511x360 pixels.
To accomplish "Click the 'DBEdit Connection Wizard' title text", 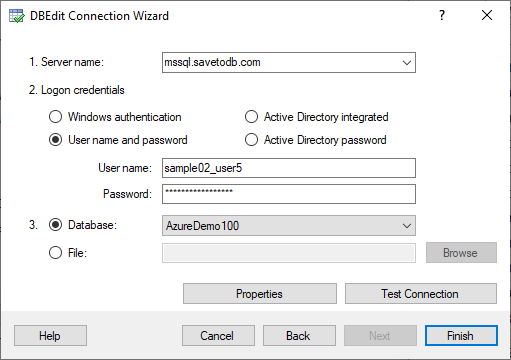I will tap(99, 16).
